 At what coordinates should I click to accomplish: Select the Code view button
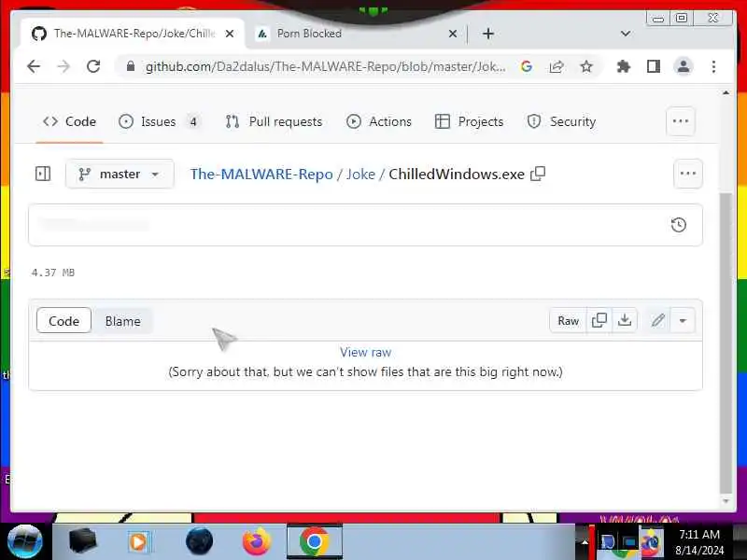63,321
